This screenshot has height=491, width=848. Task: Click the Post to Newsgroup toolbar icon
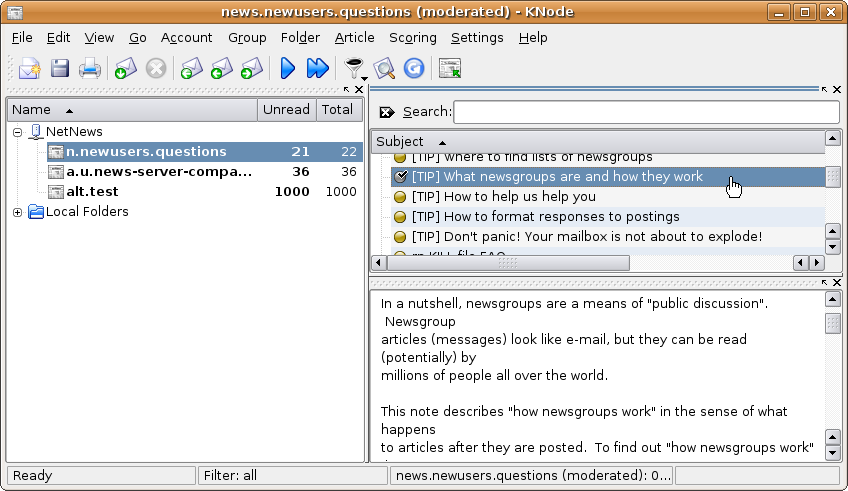[x=29, y=69]
